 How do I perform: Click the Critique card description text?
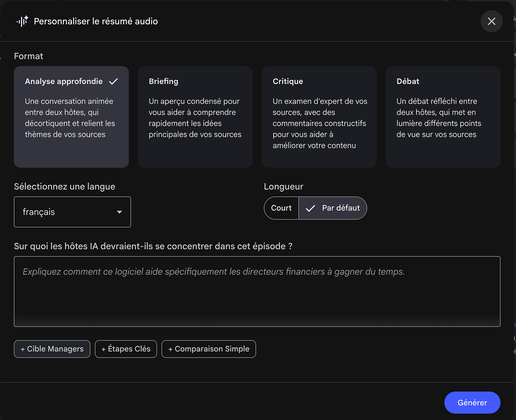[320, 123]
